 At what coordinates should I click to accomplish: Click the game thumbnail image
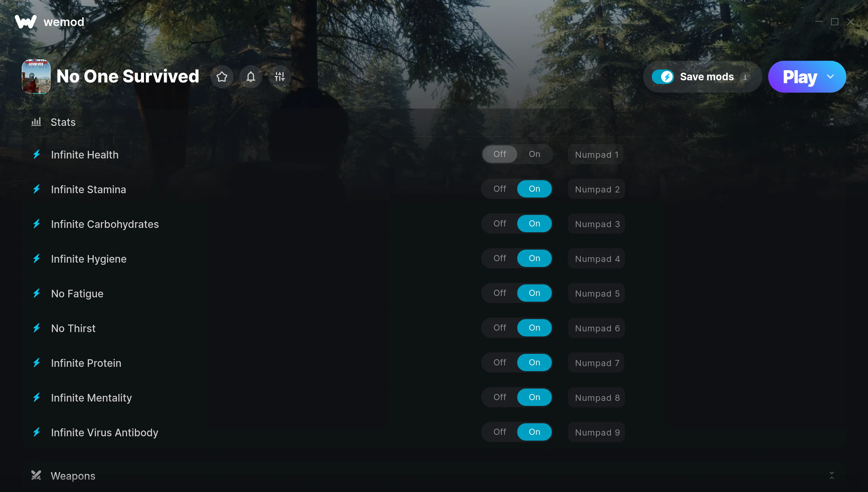click(x=37, y=76)
